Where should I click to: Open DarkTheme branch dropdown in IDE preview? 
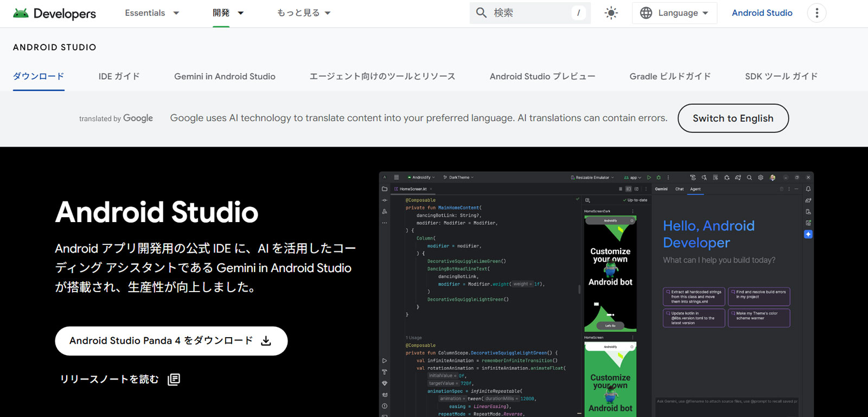[x=458, y=178]
